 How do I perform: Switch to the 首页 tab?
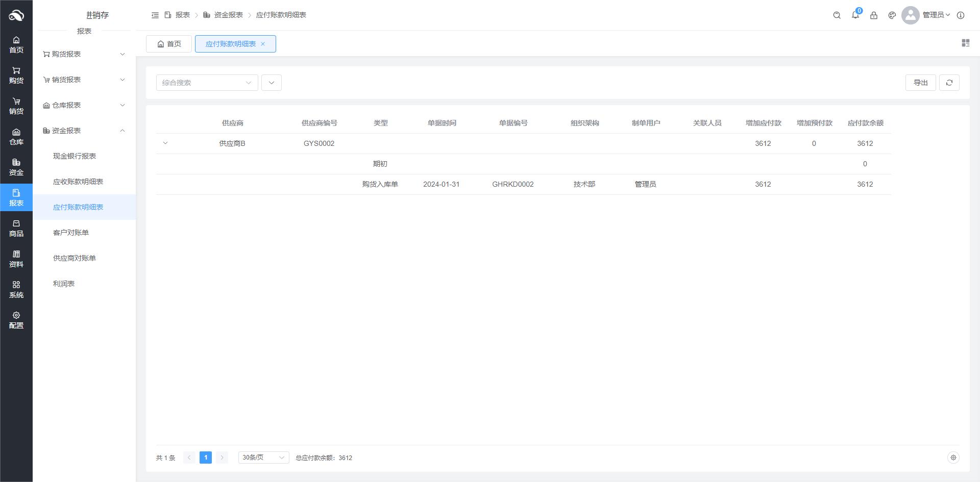tap(169, 44)
